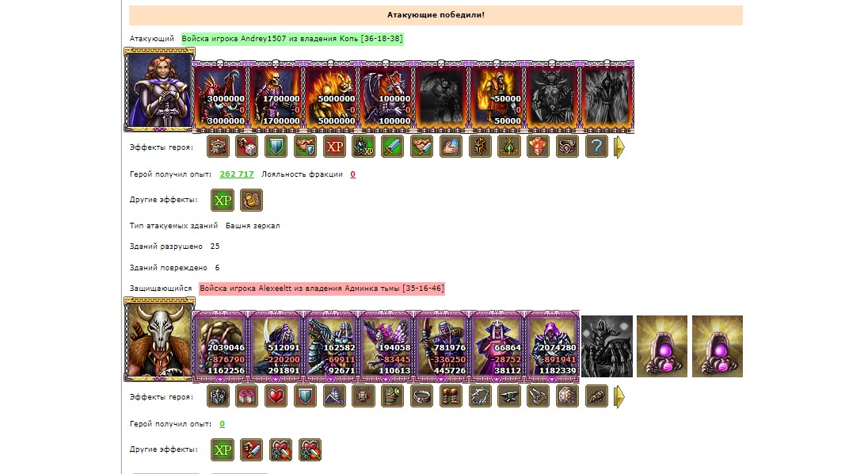Click the first purple orb building thumbnail
The width and height of the screenshot is (868, 474).
[x=662, y=346]
